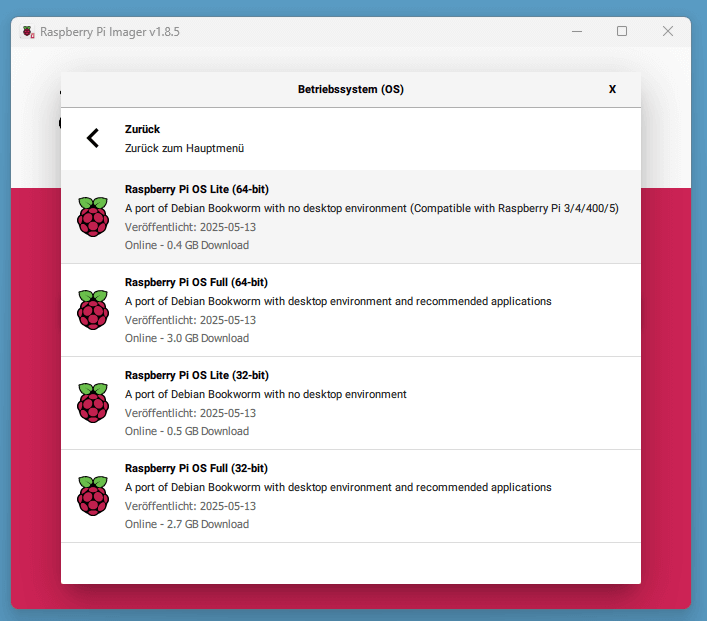
Task: Choose Raspberry Pi OS Full (32-bit)
Action: point(351,496)
